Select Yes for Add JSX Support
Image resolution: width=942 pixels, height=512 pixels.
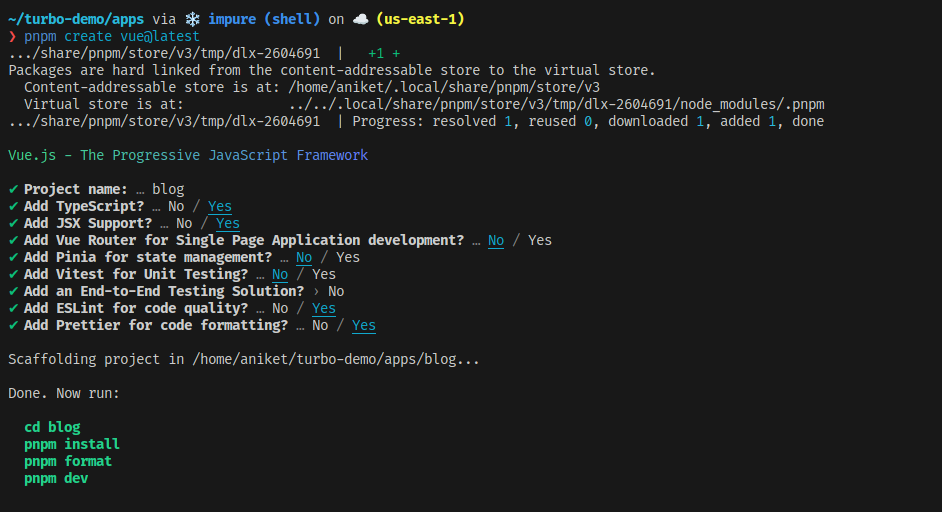[x=228, y=223]
